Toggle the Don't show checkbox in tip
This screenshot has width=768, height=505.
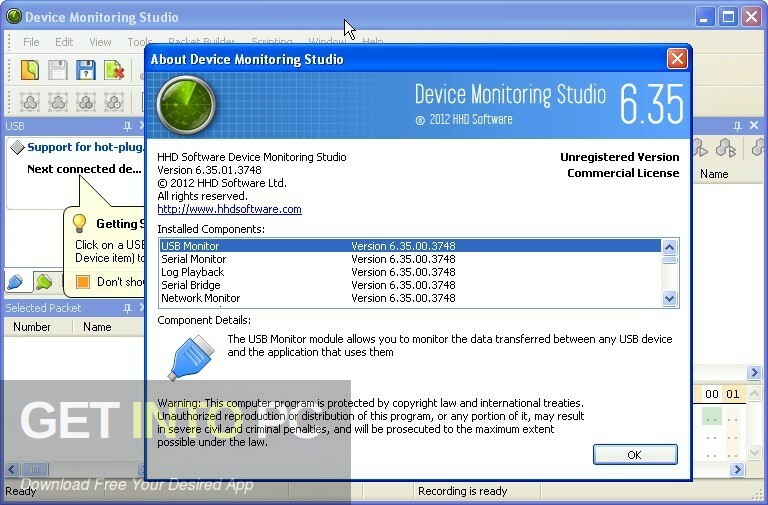click(x=83, y=282)
